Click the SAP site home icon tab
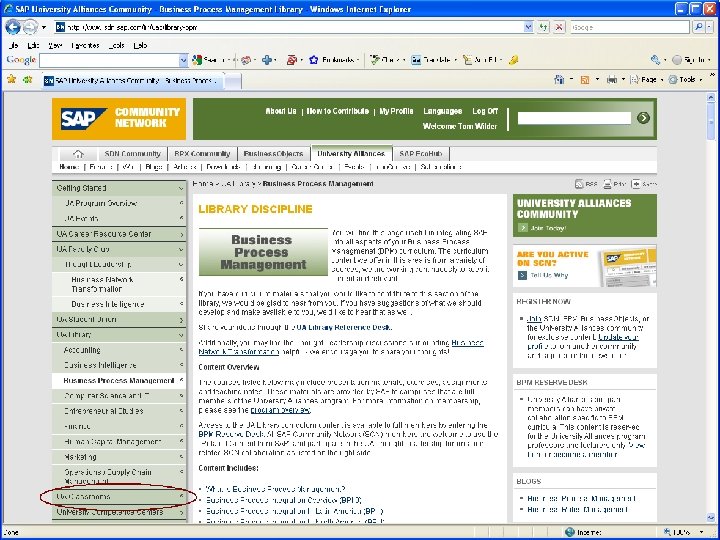 [x=78, y=154]
